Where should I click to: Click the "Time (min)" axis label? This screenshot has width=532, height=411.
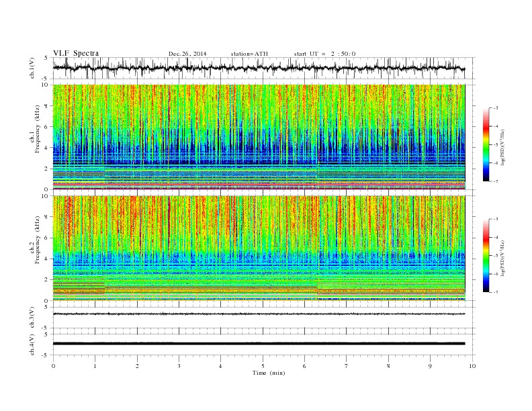pyautogui.click(x=269, y=373)
